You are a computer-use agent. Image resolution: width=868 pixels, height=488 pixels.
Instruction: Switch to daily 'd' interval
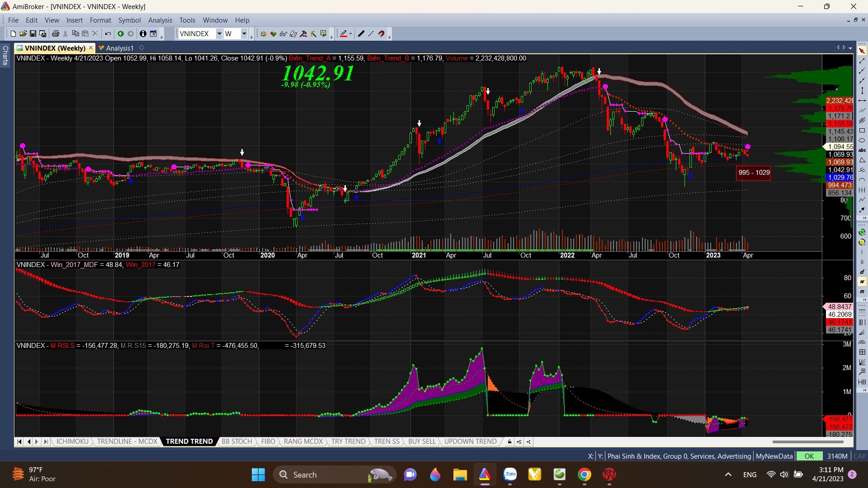(862, 272)
